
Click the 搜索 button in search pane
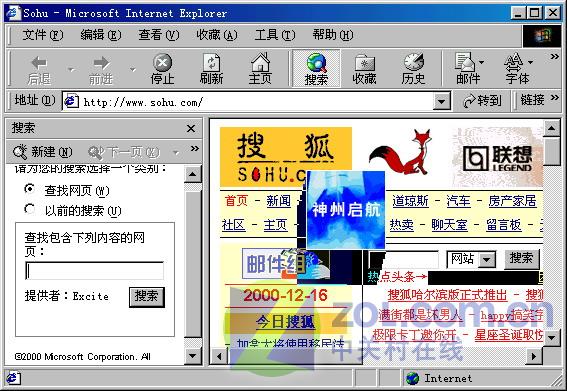point(147,297)
